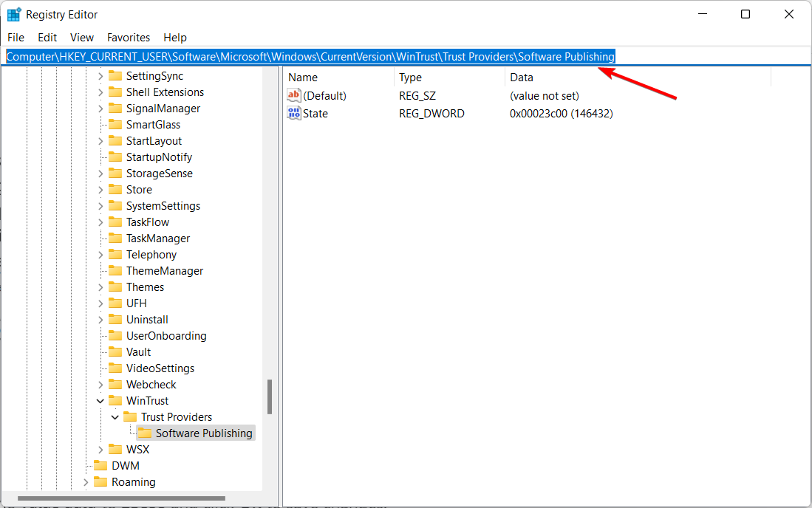Image resolution: width=812 pixels, height=508 pixels.
Task: Expand the Roaming key
Action: tap(86, 482)
